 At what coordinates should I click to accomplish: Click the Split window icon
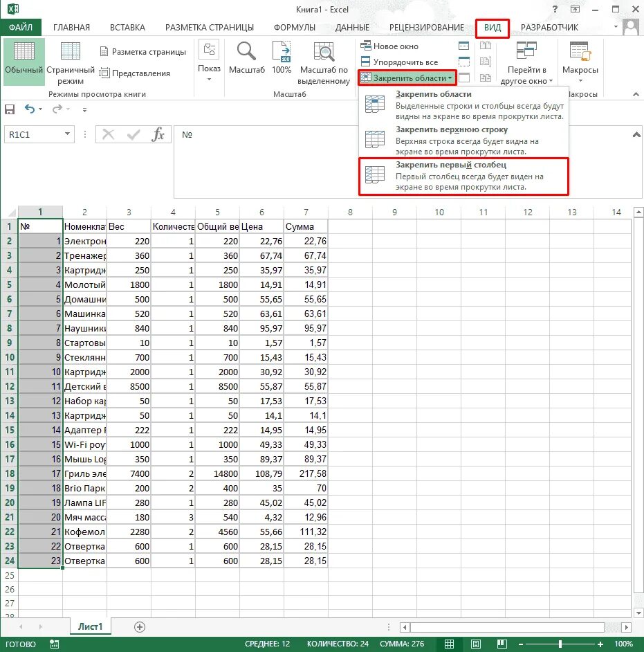tap(463, 46)
